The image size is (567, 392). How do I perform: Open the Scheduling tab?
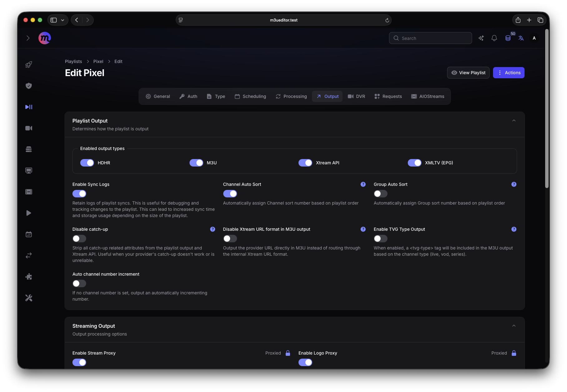250,96
